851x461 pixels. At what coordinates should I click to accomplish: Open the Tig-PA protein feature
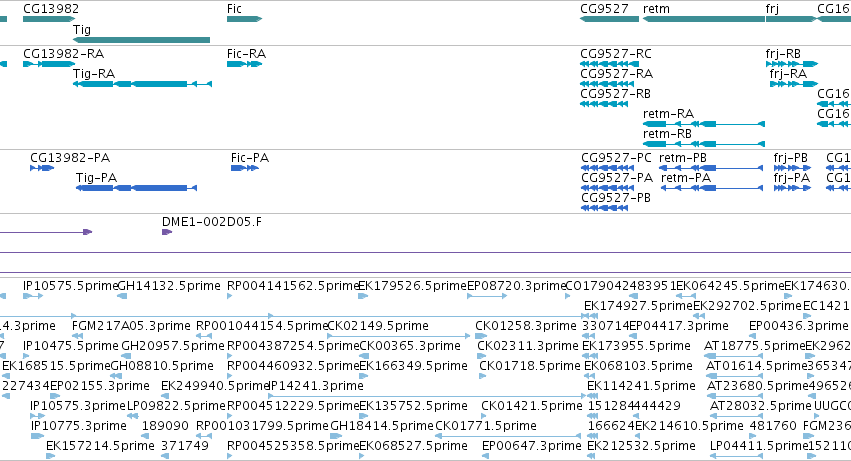click(136, 188)
